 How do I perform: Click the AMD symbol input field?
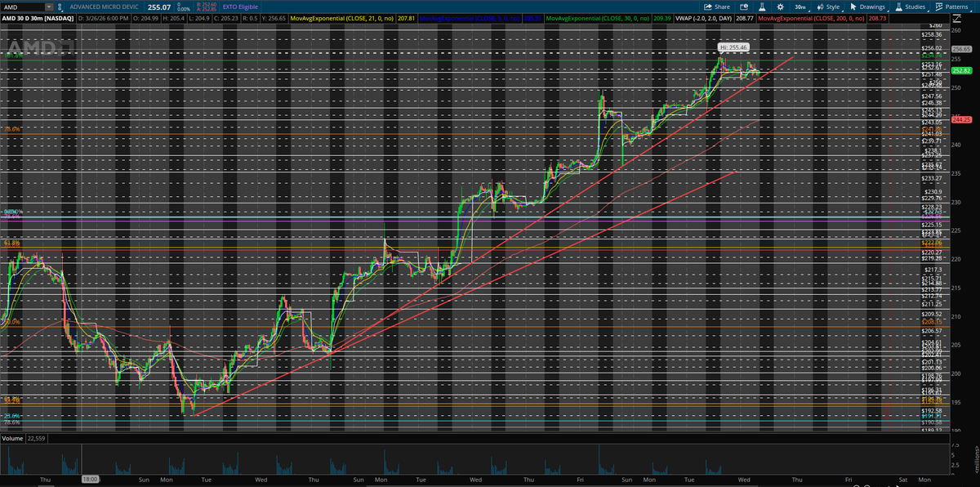point(23,7)
